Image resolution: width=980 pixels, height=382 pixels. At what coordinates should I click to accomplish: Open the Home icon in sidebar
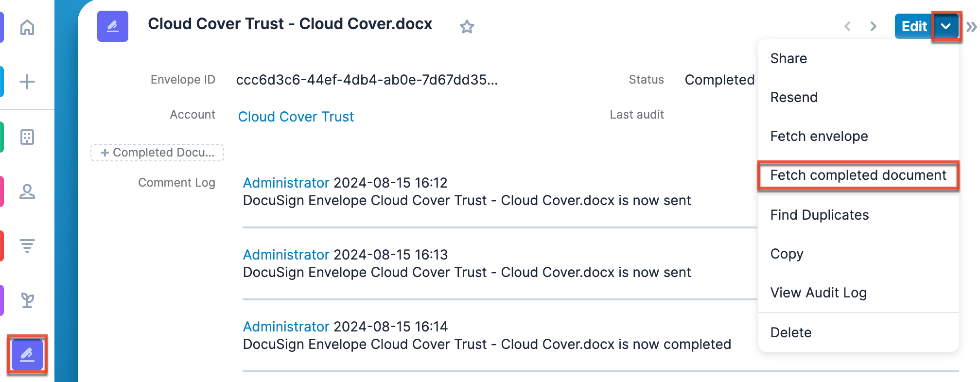click(x=27, y=27)
